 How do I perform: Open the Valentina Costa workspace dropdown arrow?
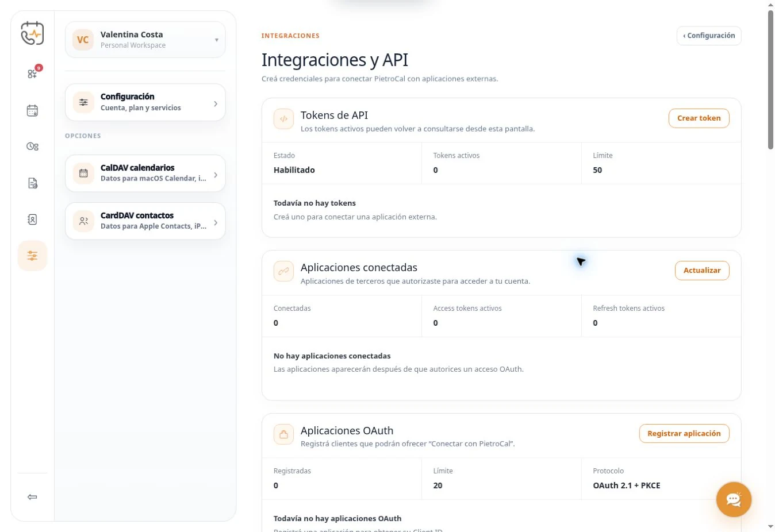click(x=217, y=40)
